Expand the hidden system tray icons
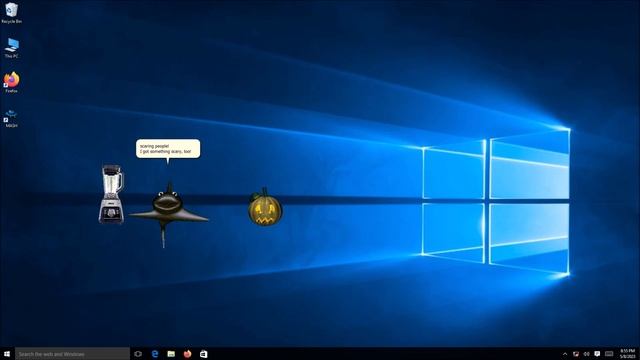The width and height of the screenshot is (640, 360). [x=565, y=354]
